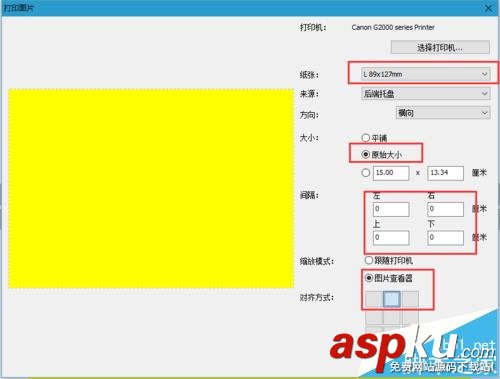Choose middle-left alignment cell
Image resolution: width=500 pixels, height=379 pixels.
coord(374,317)
